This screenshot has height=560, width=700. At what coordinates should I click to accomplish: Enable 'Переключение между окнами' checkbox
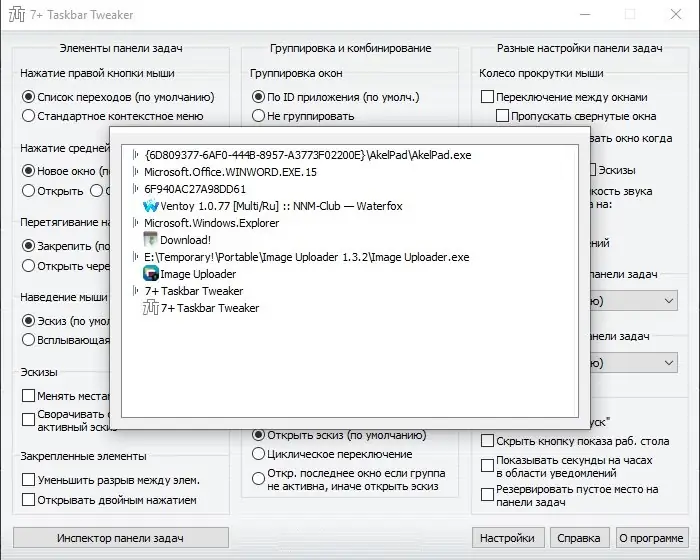click(x=487, y=96)
